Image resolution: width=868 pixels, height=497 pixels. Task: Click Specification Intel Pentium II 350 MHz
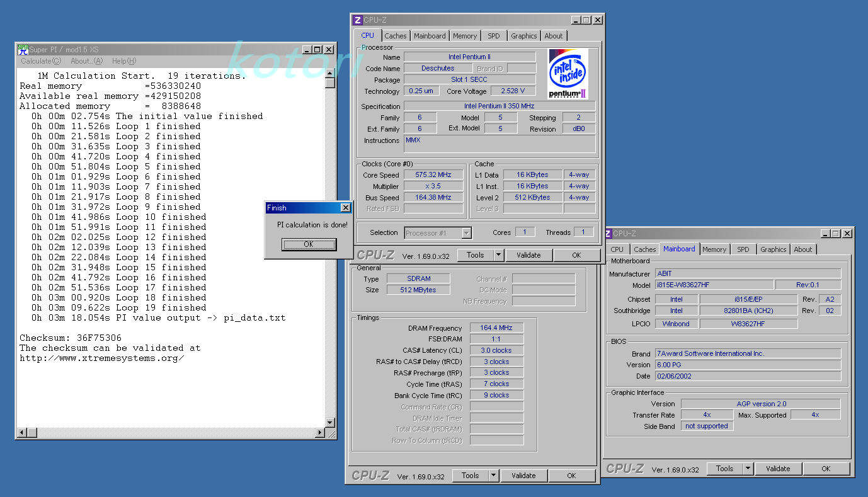[500, 106]
